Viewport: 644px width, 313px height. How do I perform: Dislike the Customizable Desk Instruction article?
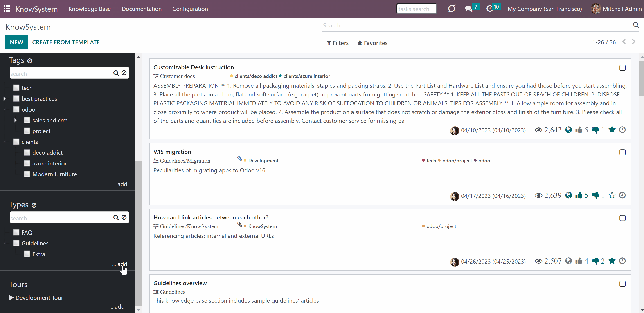[x=595, y=130]
